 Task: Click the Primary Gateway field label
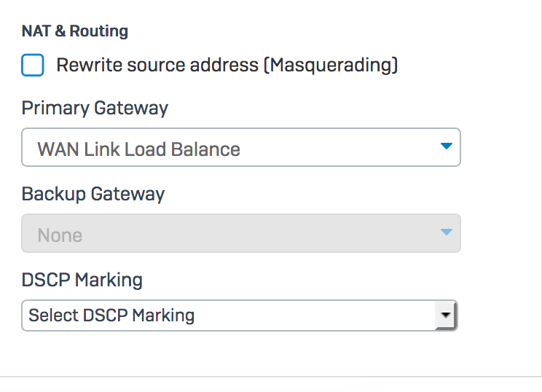[x=95, y=109]
